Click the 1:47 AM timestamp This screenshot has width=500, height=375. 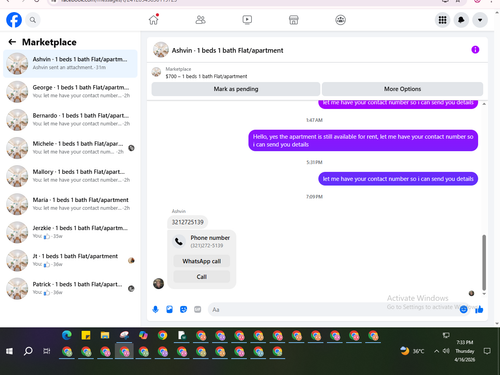[x=314, y=120]
